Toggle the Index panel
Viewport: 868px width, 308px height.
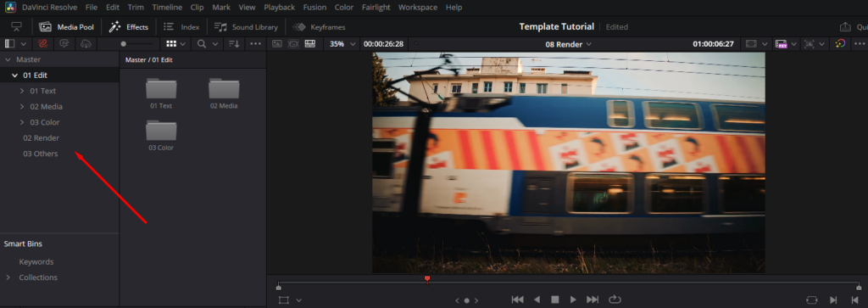181,26
